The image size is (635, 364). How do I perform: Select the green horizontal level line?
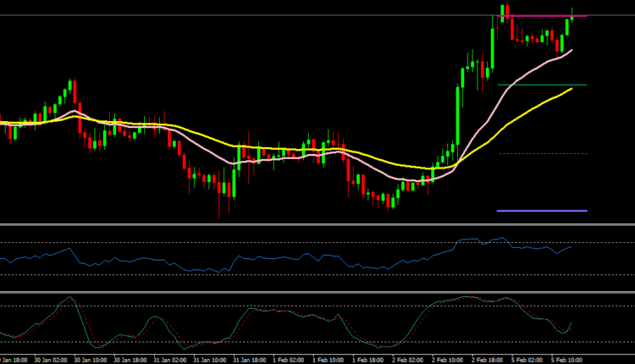[542, 85]
